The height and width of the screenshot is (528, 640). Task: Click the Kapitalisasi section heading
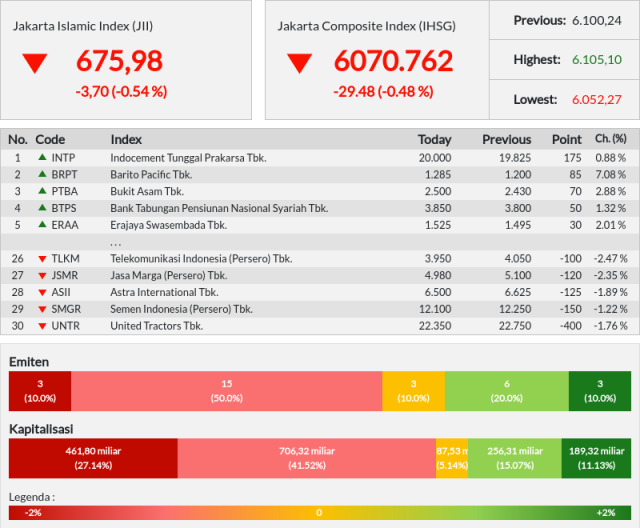[x=41, y=429]
